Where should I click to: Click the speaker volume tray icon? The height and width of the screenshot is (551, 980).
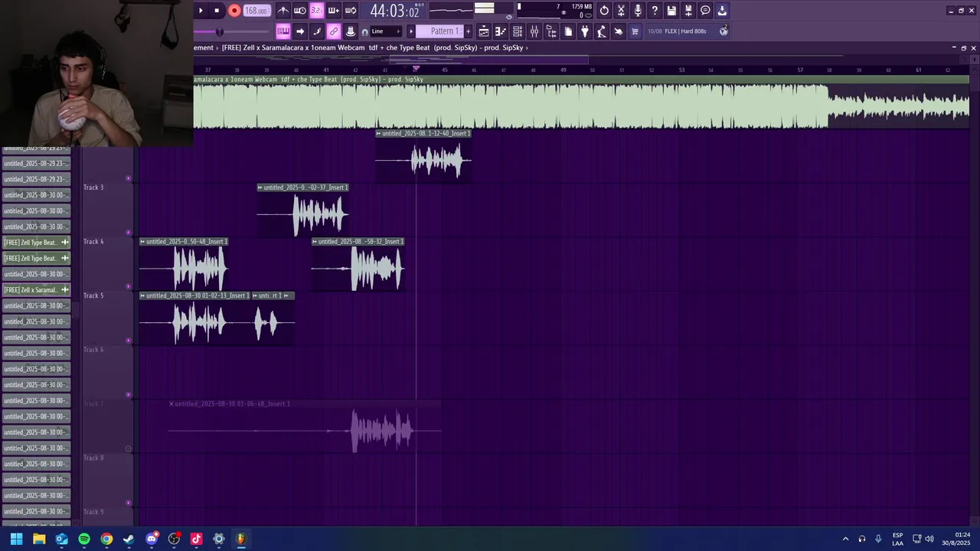pyautogui.click(x=929, y=539)
